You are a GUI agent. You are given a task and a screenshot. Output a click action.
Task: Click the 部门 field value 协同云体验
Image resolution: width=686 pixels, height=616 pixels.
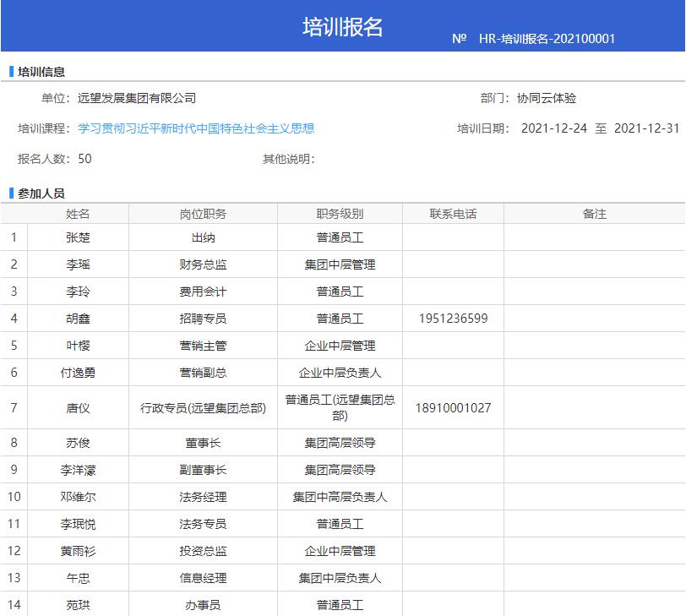547,98
